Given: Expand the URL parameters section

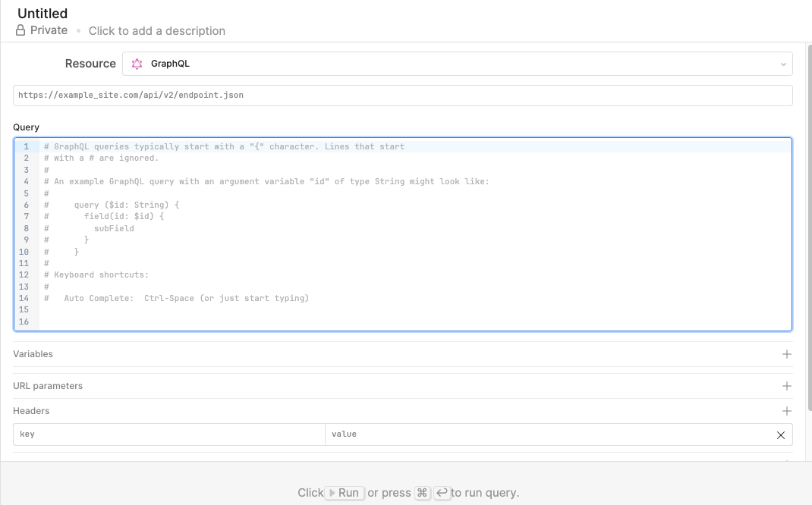Looking at the screenshot, I should [x=402, y=386].
